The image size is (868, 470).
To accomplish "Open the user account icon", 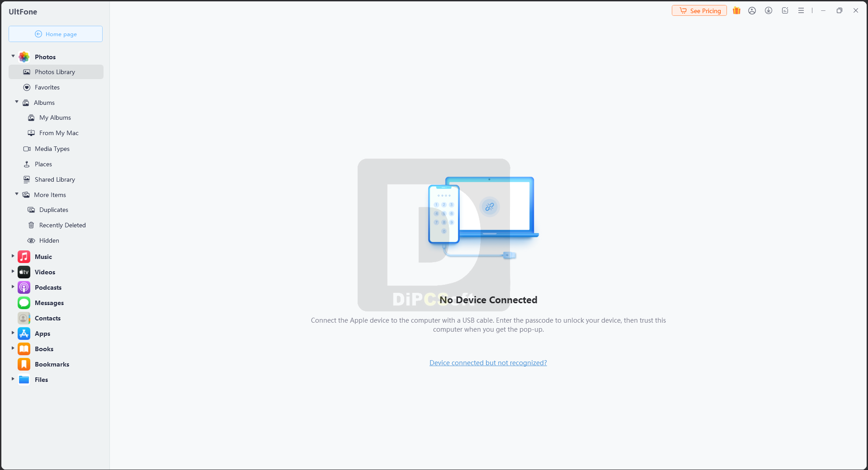I will pos(752,10).
